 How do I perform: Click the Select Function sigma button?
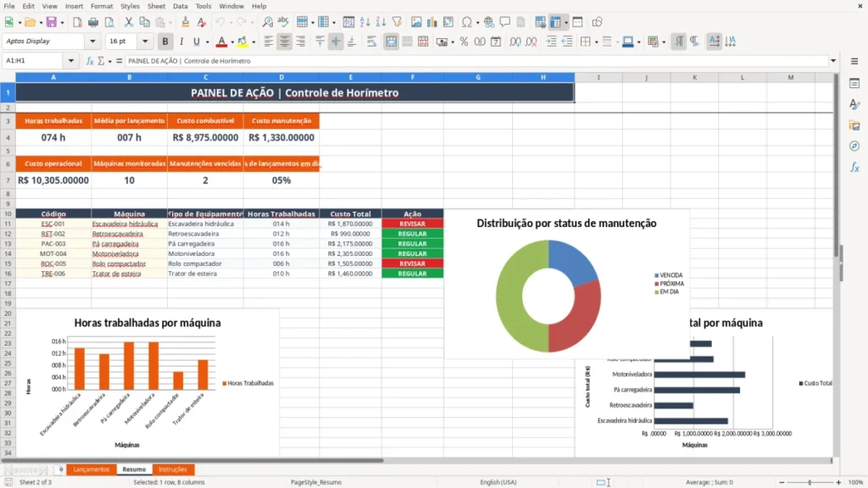pyautogui.click(x=101, y=61)
